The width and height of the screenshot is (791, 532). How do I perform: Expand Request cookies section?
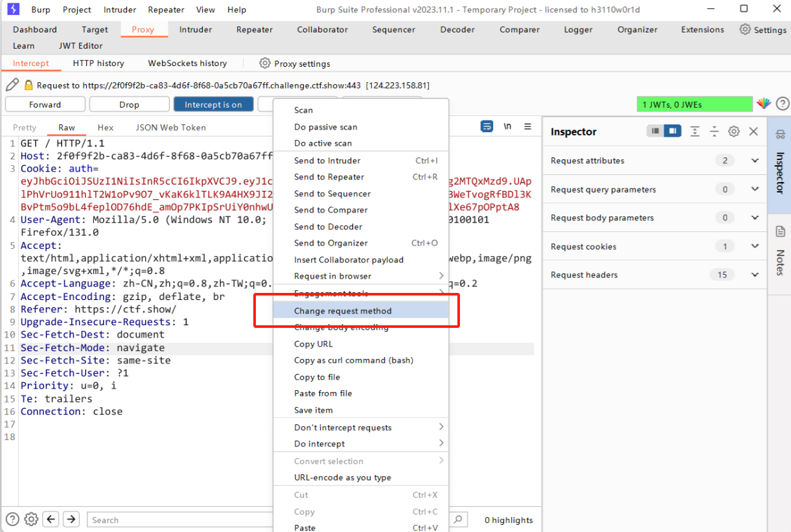click(x=754, y=246)
